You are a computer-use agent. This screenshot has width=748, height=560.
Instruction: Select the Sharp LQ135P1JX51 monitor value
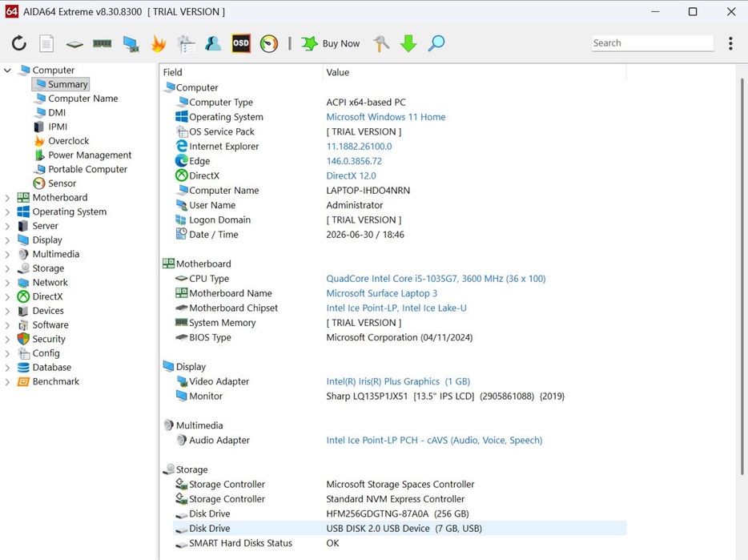tap(445, 397)
